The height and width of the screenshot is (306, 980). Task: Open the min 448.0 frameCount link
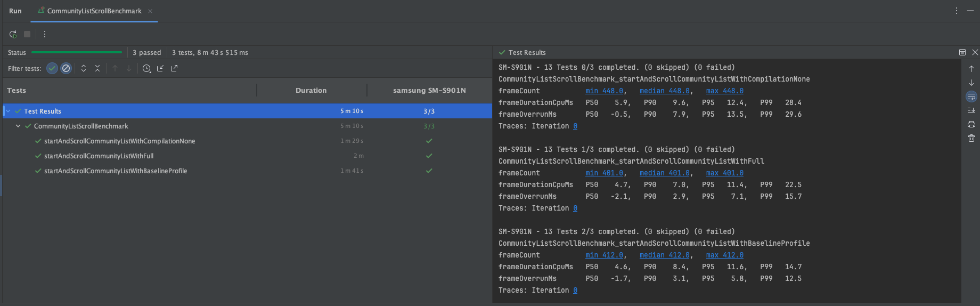[x=604, y=91]
